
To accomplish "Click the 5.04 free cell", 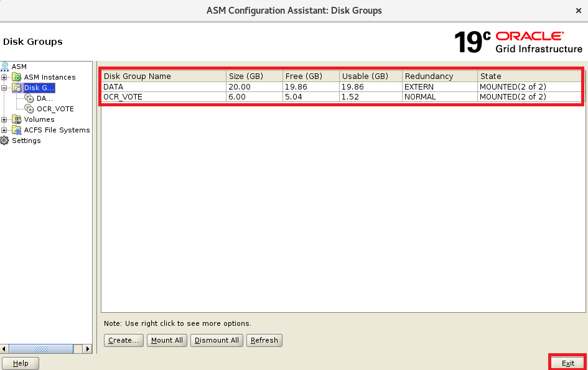I will (311, 97).
